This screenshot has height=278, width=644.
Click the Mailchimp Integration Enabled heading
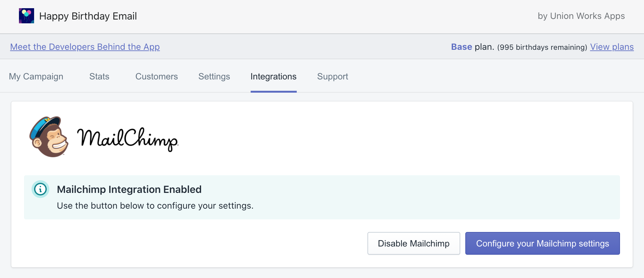coord(129,189)
